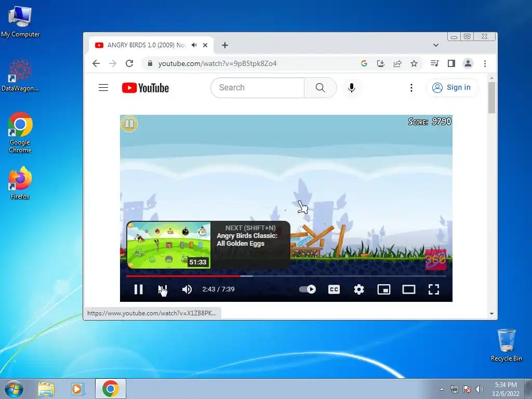
Task: Click the red channel watermark in video
Action: 436,260
